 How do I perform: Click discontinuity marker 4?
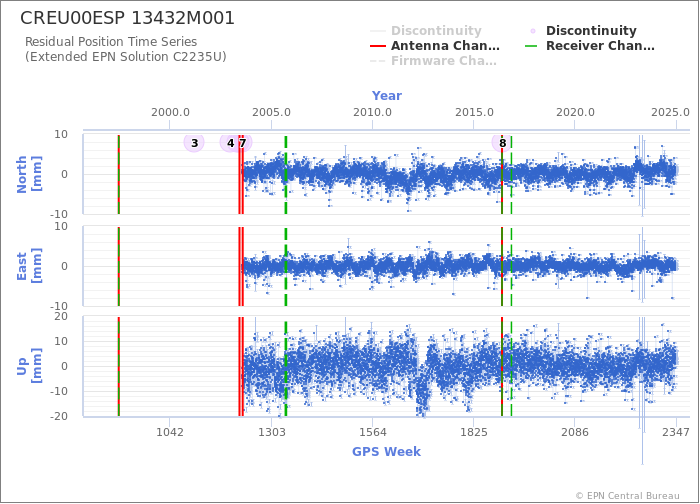click(230, 143)
